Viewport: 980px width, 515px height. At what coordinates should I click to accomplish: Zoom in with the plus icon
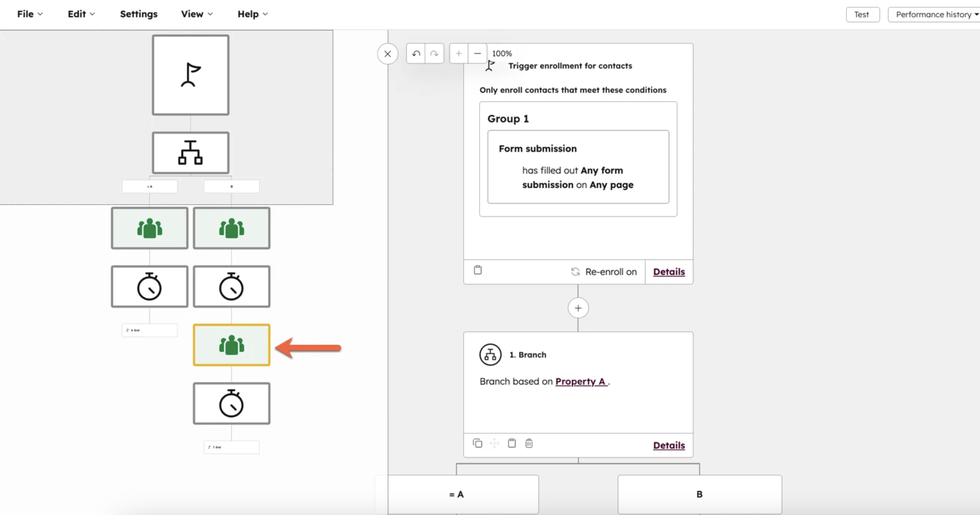click(459, 53)
